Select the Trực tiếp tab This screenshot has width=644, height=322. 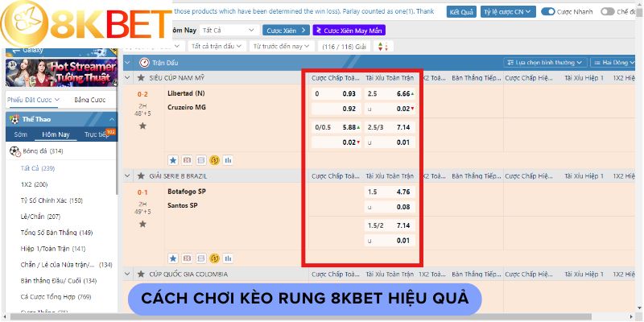tap(97, 134)
